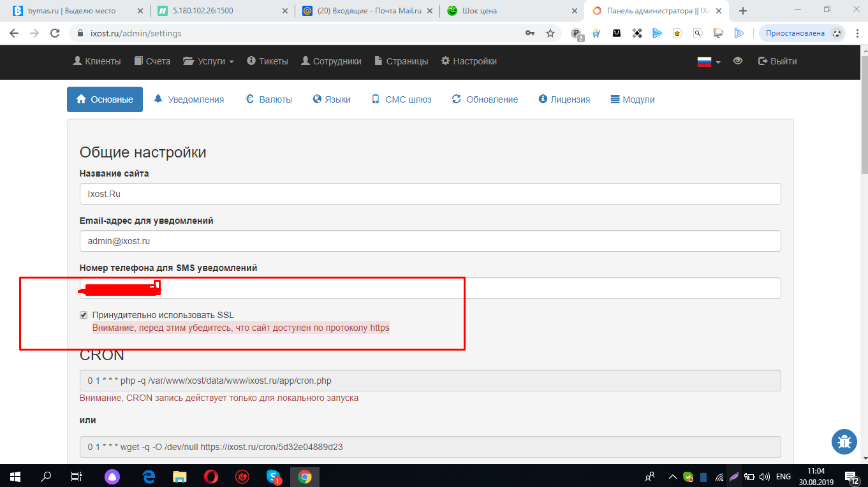Image resolution: width=868 pixels, height=487 pixels.
Task: Open Windows Start menu
Action: pos(15,476)
